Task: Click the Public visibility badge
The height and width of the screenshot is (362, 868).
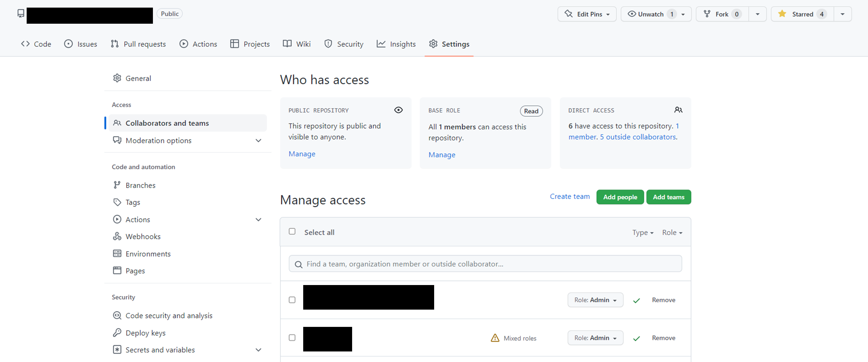Action: click(x=170, y=14)
